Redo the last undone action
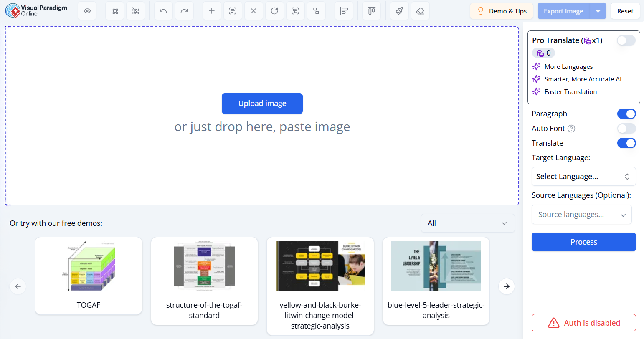 [184, 10]
